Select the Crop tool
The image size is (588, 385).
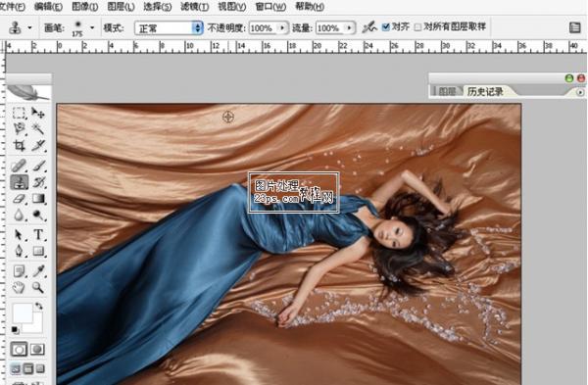pos(19,145)
